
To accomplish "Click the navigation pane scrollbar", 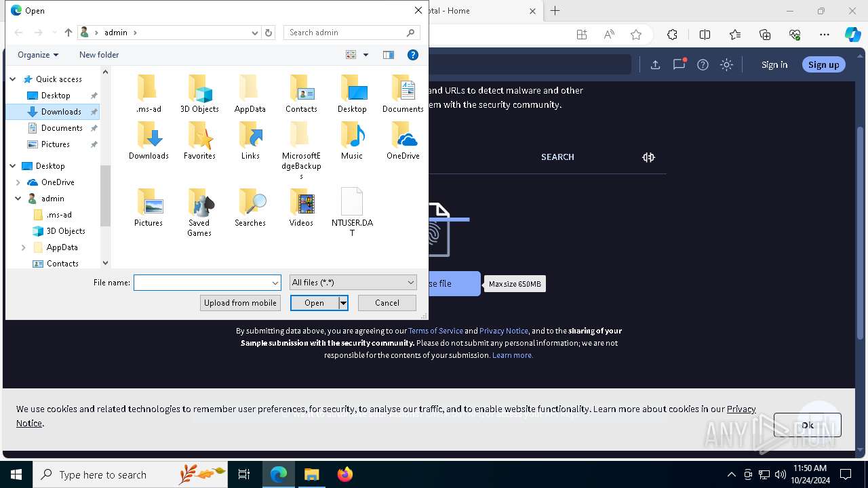I will point(105,195).
